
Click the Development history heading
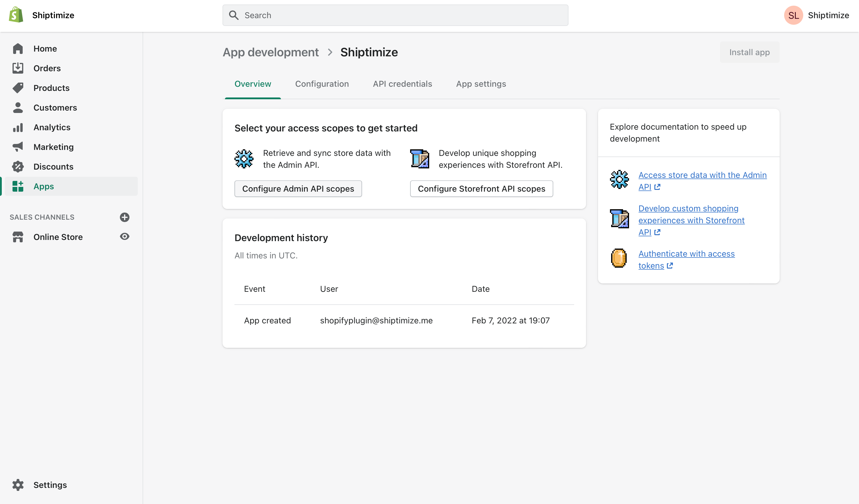pyautogui.click(x=281, y=238)
